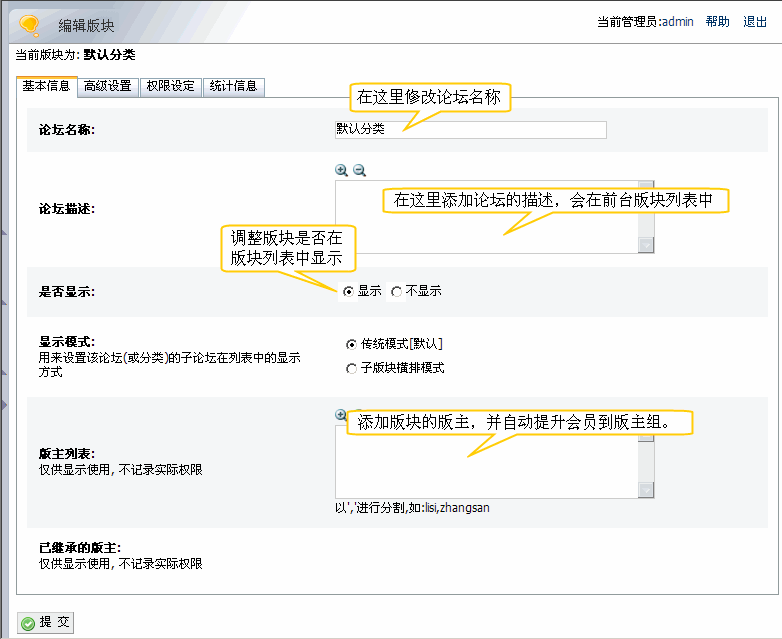Click the zoom-in icon above 版主列表 box
The image size is (782, 639).
(x=341, y=415)
